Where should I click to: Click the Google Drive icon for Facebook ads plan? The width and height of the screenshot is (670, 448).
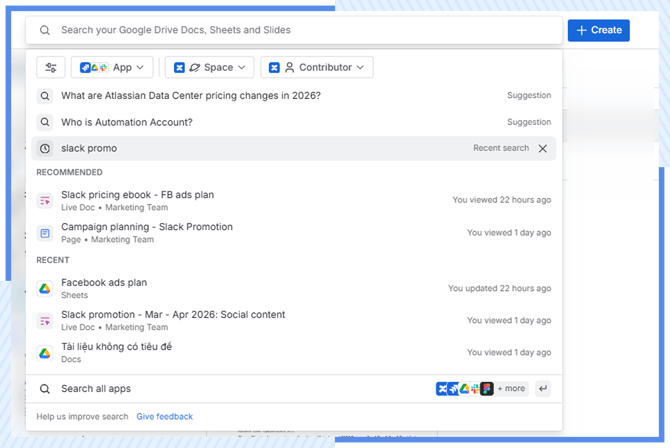(x=45, y=289)
